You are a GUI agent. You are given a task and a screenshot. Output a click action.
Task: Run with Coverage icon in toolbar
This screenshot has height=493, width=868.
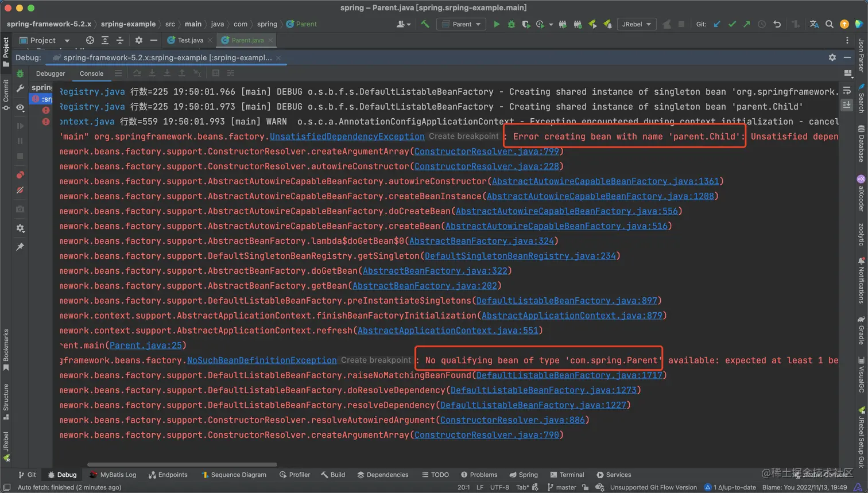point(525,24)
